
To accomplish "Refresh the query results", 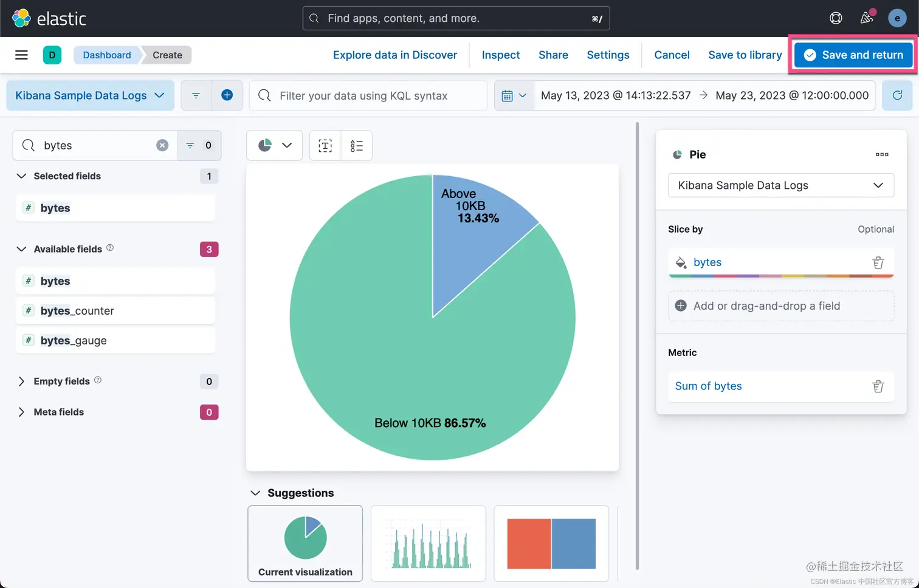I will tap(897, 95).
